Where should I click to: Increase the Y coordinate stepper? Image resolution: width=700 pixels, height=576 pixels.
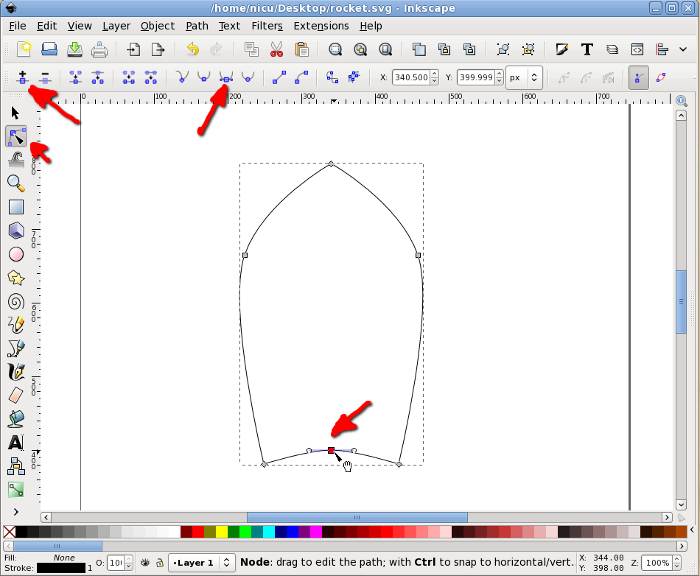pos(500,74)
